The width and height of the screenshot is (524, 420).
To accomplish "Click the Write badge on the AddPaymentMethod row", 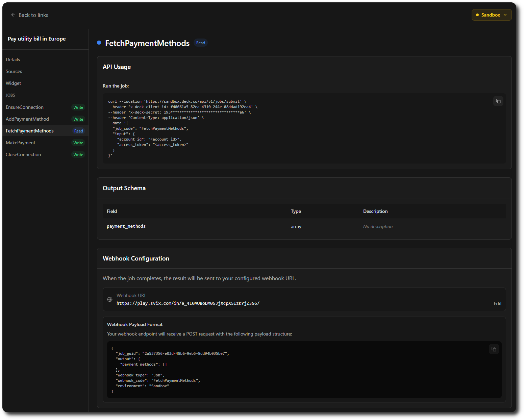I will click(78, 119).
